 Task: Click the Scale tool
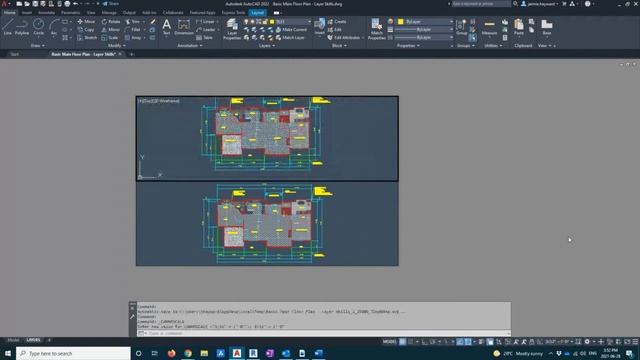[x=109, y=38]
